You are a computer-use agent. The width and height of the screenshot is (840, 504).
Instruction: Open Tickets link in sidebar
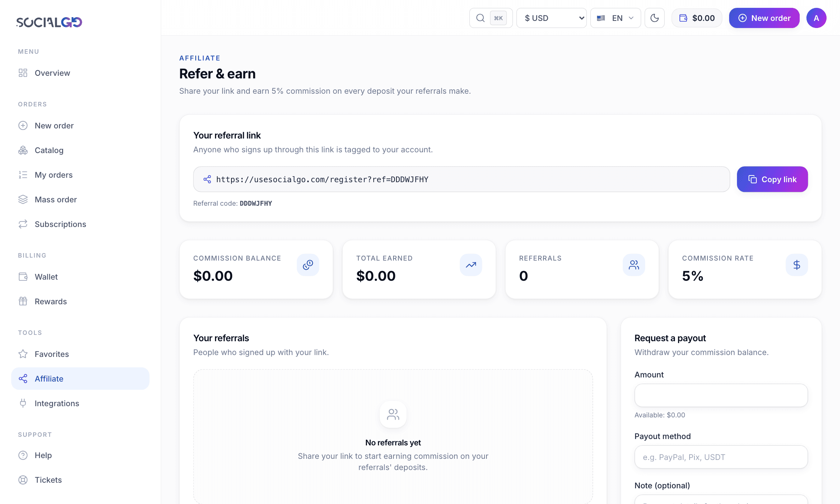[80, 480]
